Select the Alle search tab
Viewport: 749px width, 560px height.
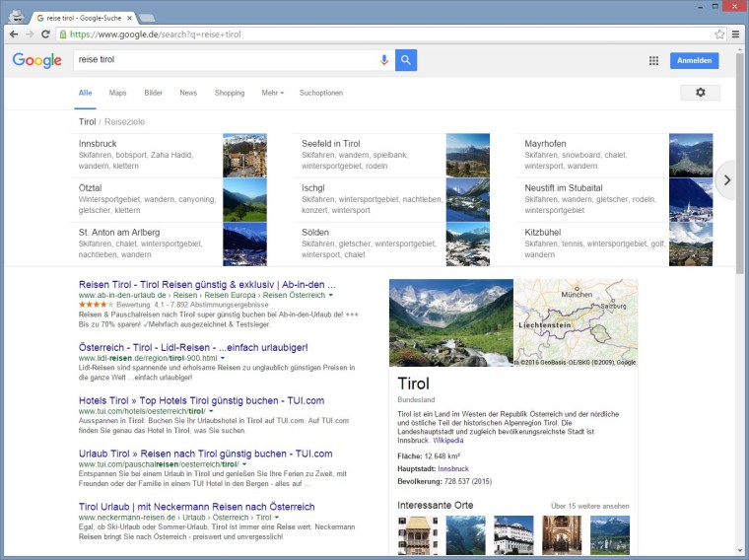[x=85, y=93]
